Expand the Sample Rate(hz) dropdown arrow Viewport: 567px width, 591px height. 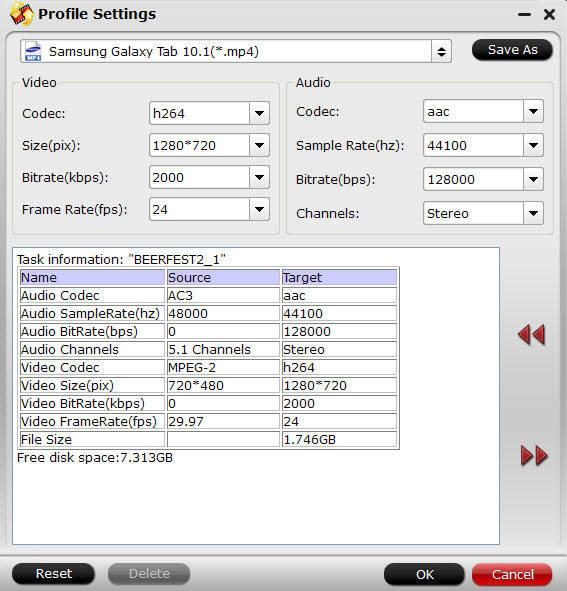[533, 145]
